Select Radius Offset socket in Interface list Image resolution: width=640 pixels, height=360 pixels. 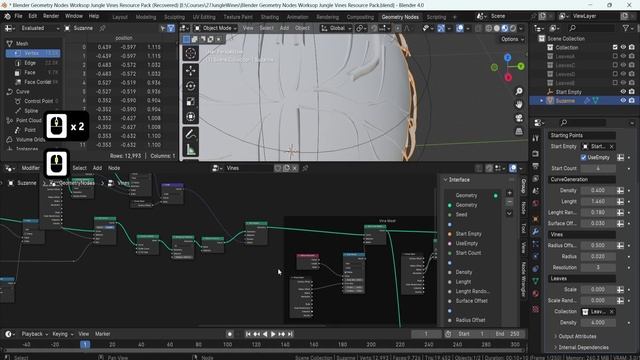(470, 320)
